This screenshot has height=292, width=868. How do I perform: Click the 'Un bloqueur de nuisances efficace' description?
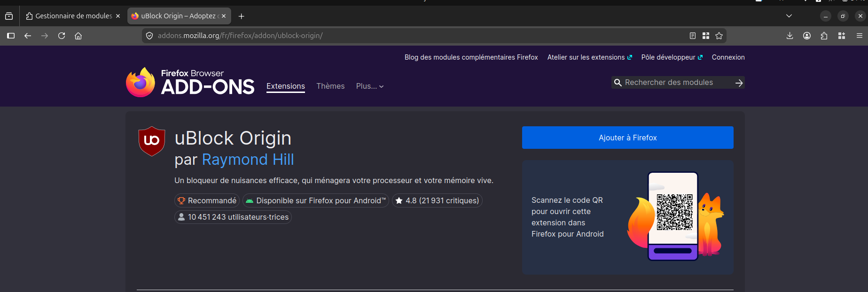334,180
